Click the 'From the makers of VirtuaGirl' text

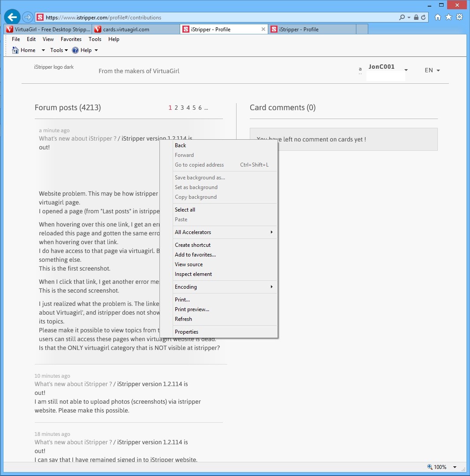139,71
